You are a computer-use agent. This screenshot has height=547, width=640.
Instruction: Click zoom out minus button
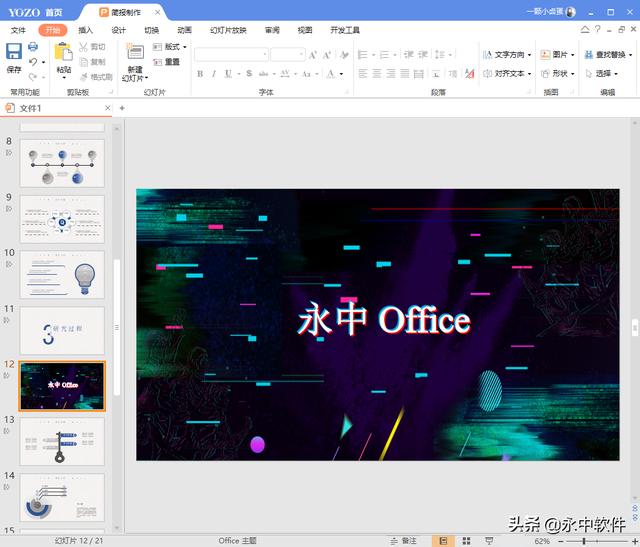click(561, 541)
